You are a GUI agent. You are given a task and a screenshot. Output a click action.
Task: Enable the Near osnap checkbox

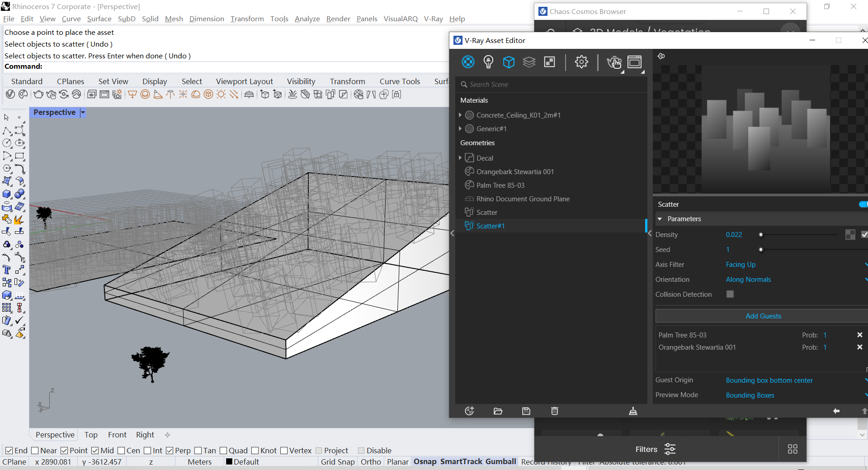click(35, 451)
